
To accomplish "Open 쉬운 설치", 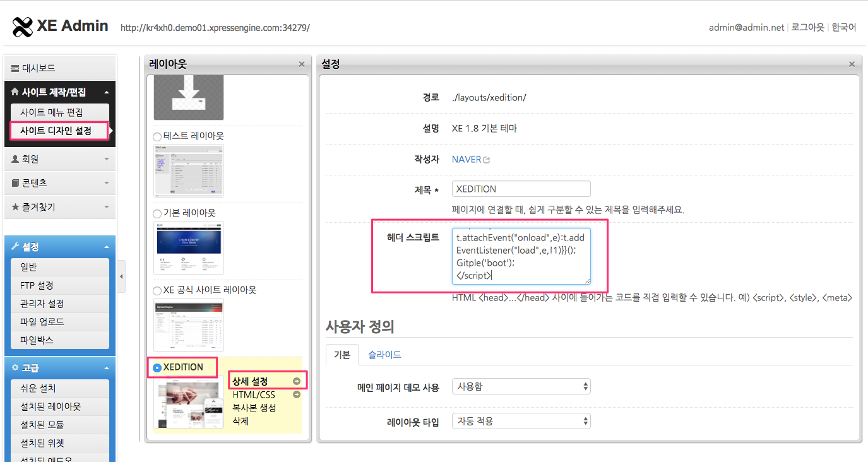I will tap(60, 388).
